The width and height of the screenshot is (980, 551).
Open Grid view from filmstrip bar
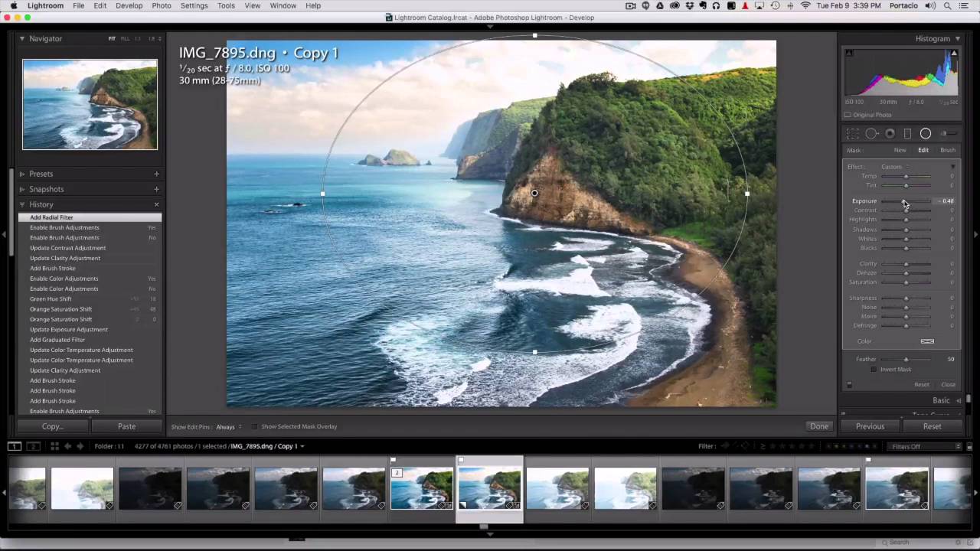54,446
